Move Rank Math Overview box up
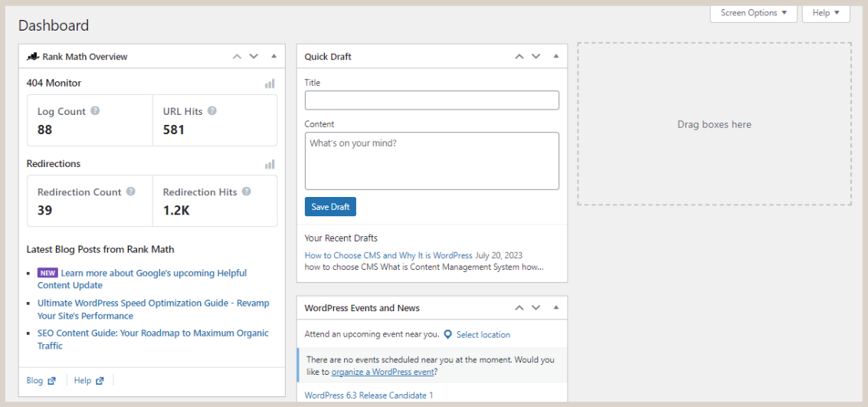 tap(237, 57)
